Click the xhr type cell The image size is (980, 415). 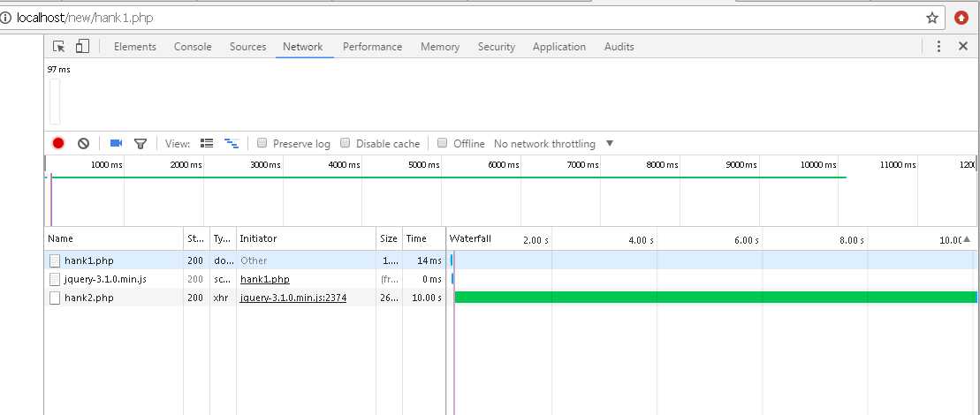[223, 298]
